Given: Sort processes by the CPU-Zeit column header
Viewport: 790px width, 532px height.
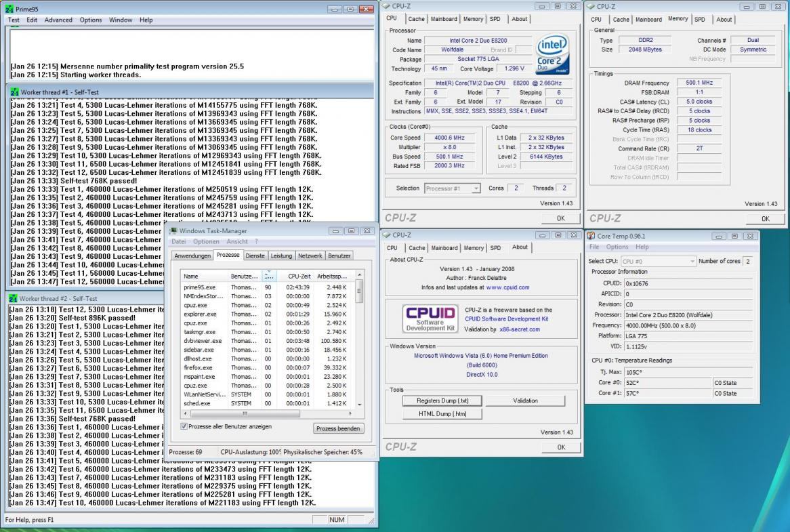Looking at the screenshot, I should coord(294,276).
